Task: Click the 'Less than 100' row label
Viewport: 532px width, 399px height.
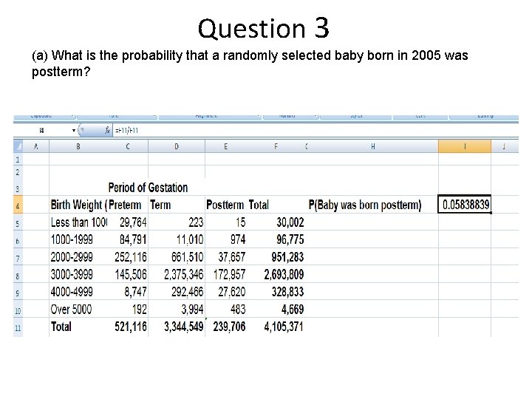Action: (x=79, y=222)
